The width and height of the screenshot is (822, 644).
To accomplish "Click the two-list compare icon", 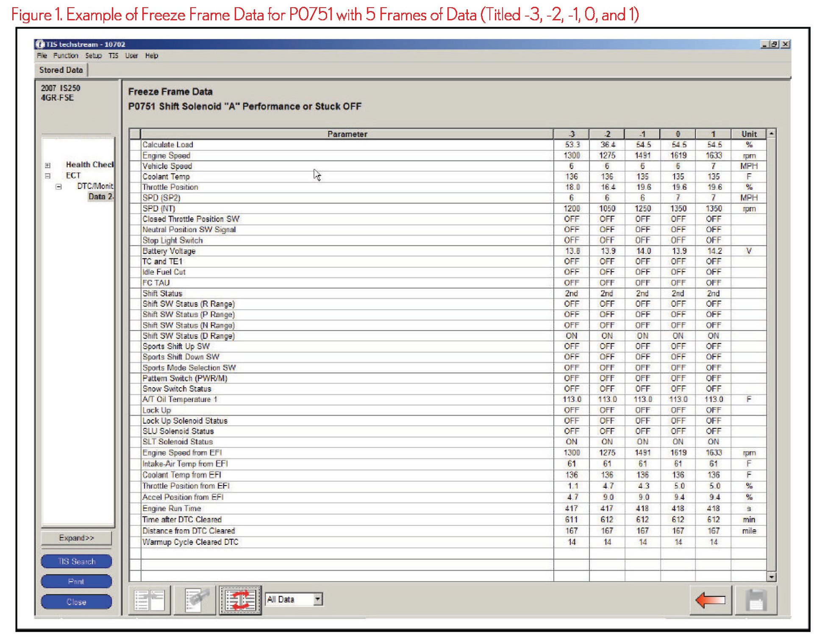I will [x=150, y=600].
